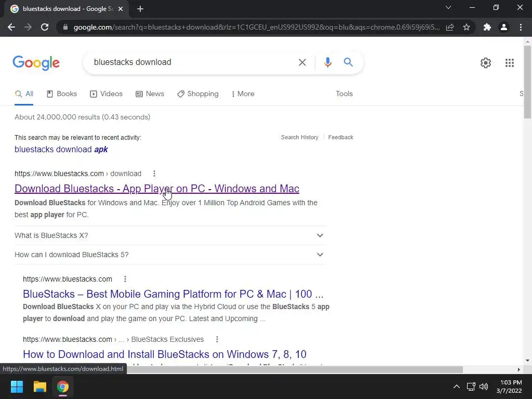Viewport: 532px width, 399px height.
Task: Click the Chrome address bar URL
Action: [x=257, y=27]
